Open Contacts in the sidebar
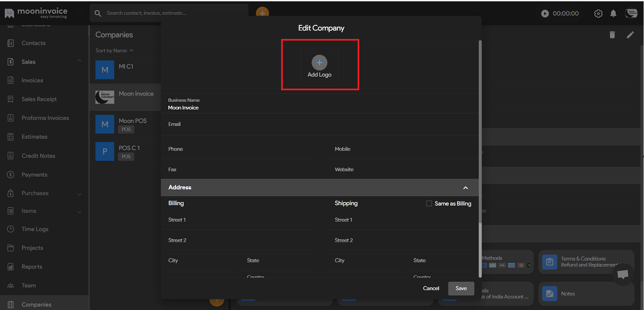The image size is (644, 310). click(34, 43)
